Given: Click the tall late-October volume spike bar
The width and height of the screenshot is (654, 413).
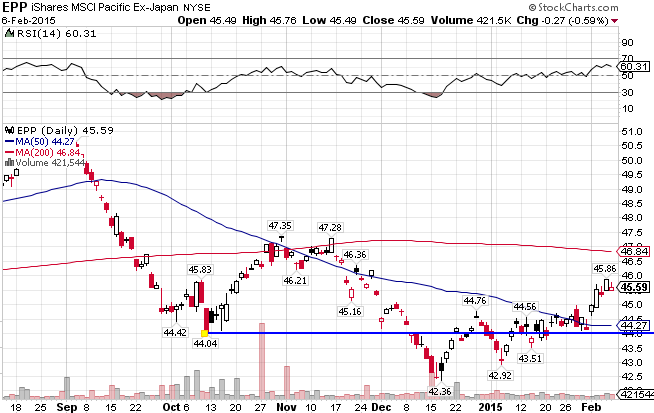Looking at the screenshot, I should click(x=262, y=360).
